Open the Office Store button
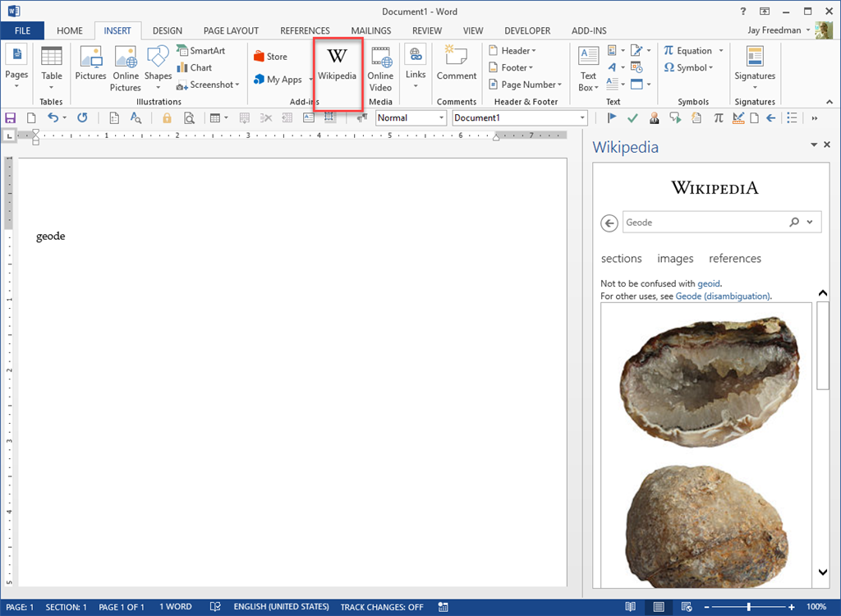Screen dimensions: 841x616 [271, 57]
